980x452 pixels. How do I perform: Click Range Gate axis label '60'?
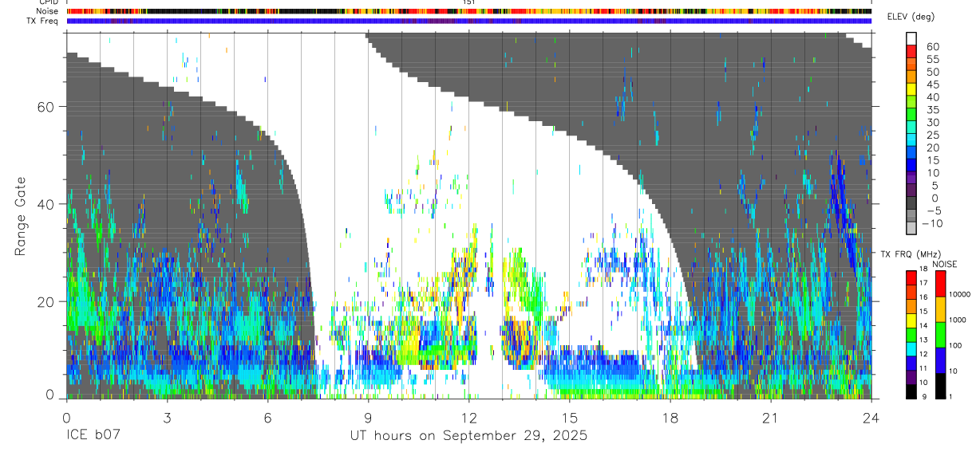point(45,106)
